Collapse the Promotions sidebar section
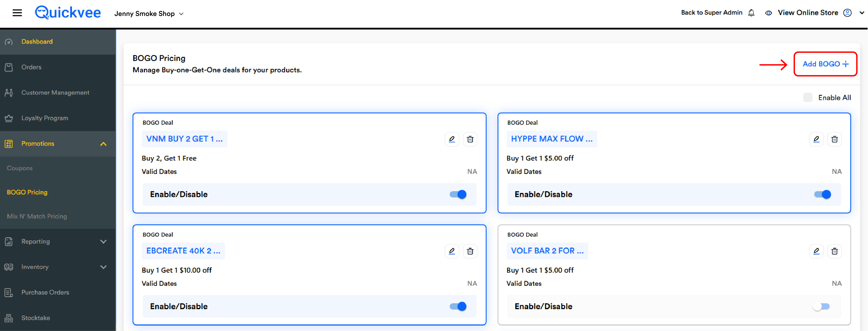 pos(58,144)
